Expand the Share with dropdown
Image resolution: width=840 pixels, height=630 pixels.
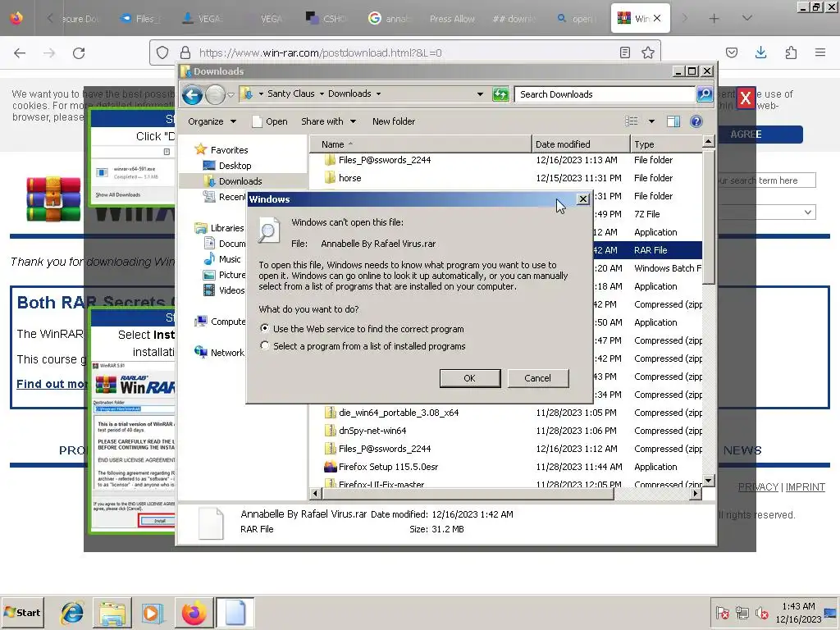pos(328,121)
